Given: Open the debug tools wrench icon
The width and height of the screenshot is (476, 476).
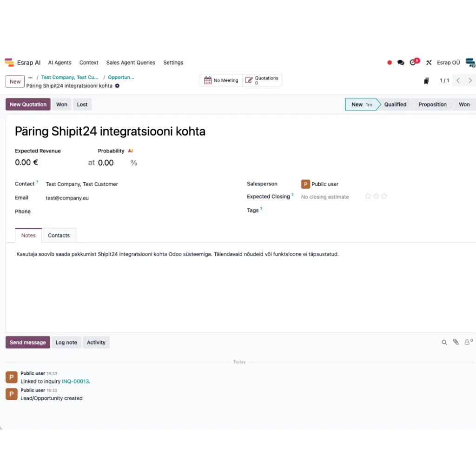Looking at the screenshot, I should 429,63.
